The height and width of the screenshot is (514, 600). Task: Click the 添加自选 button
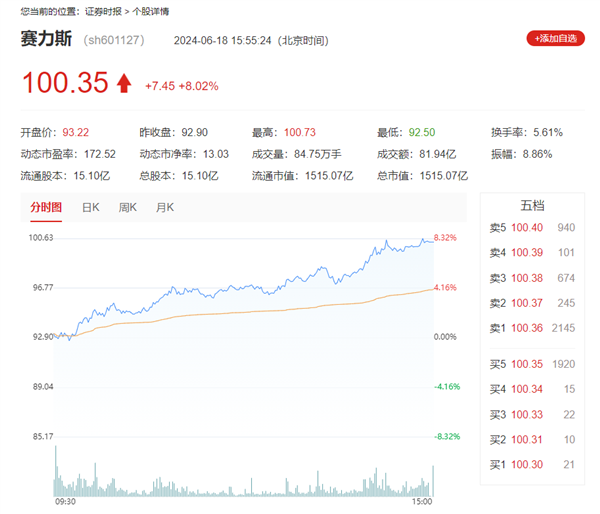(x=555, y=39)
